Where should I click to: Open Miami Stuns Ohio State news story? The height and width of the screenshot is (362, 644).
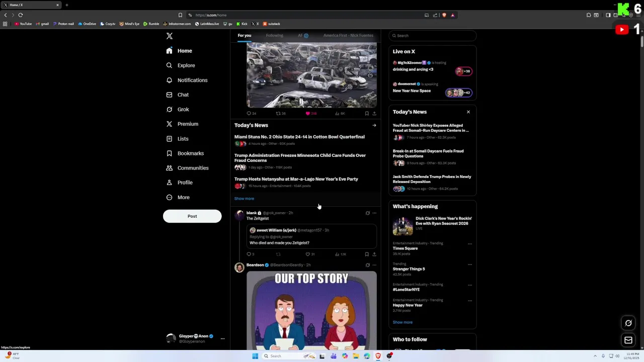coord(299,137)
